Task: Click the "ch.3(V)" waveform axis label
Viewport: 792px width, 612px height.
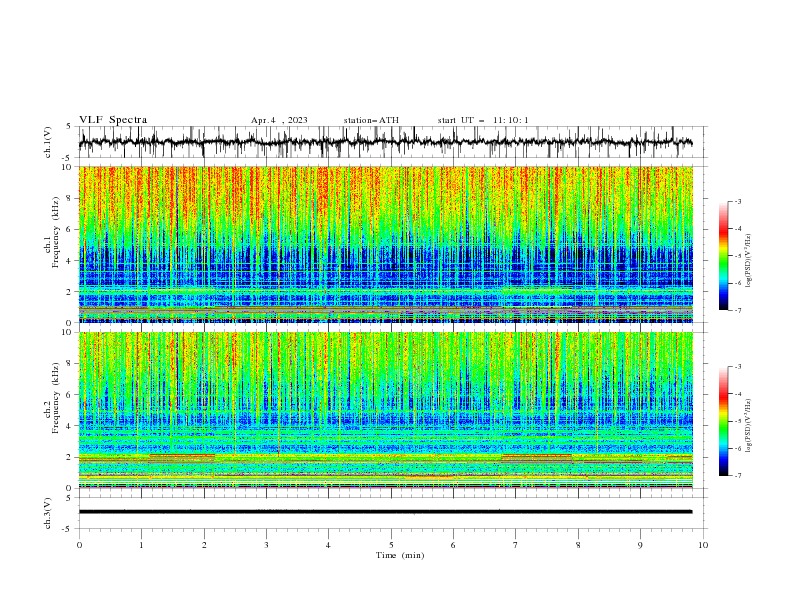Action: (48, 513)
